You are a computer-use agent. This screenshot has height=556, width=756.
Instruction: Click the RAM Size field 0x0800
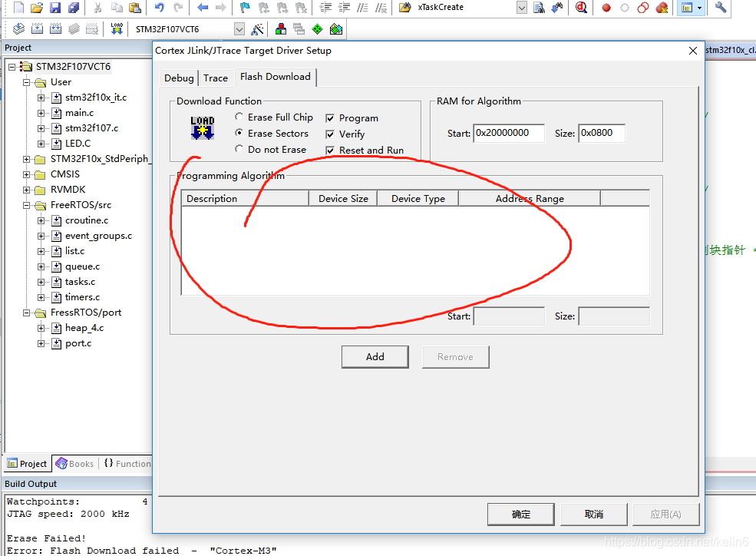(x=602, y=133)
